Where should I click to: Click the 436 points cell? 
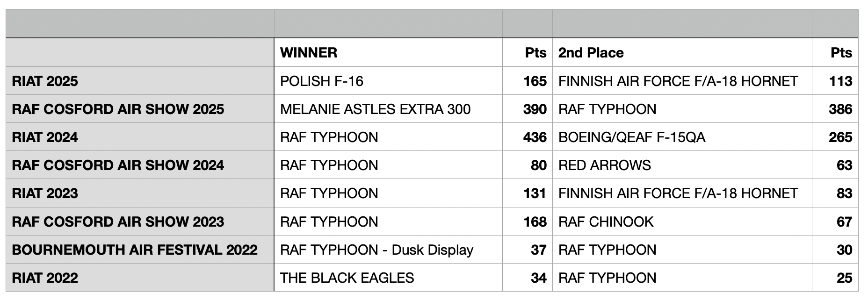tap(528, 137)
